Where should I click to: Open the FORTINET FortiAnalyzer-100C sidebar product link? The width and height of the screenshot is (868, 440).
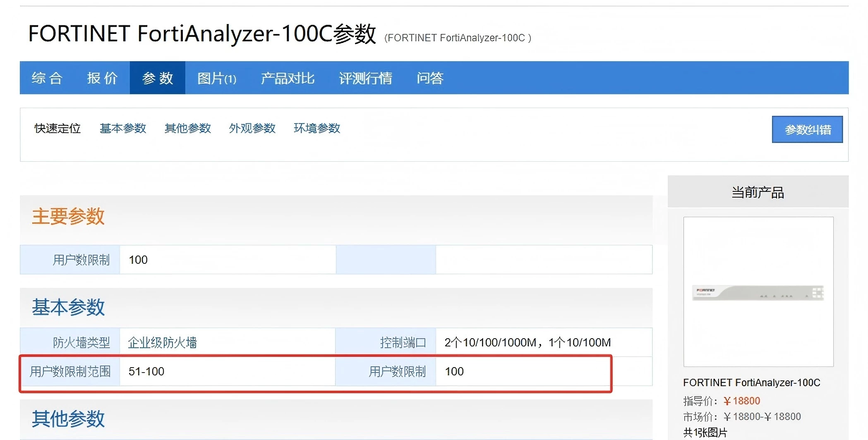click(x=751, y=383)
